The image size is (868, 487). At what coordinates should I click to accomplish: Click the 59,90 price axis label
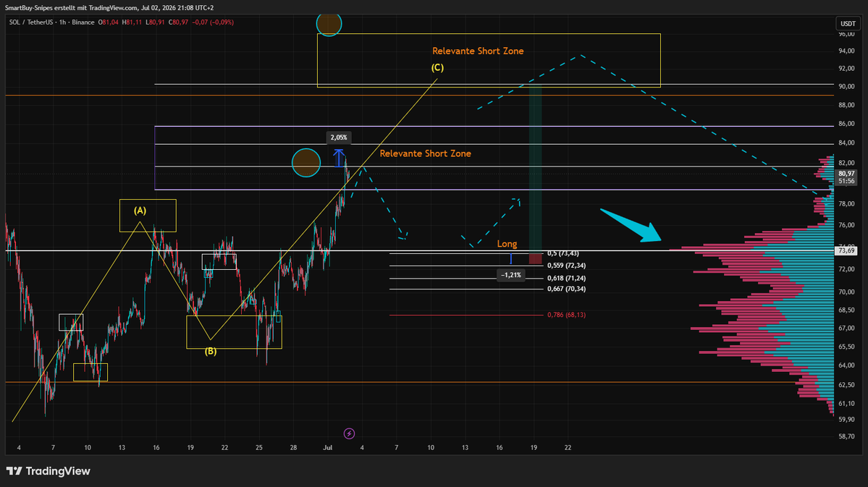pyautogui.click(x=846, y=420)
